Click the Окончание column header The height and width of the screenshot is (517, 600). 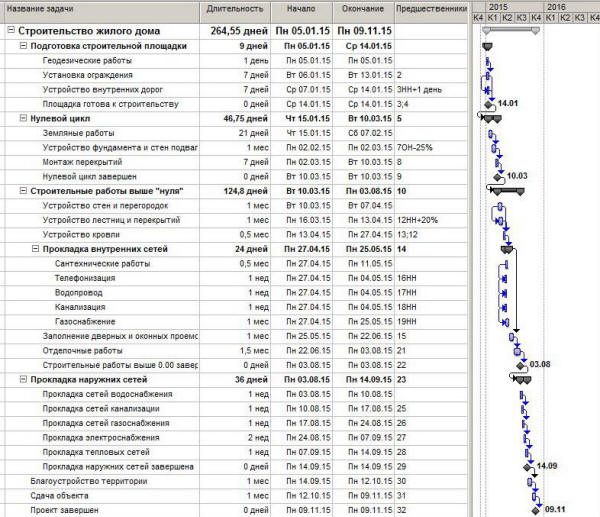point(363,12)
